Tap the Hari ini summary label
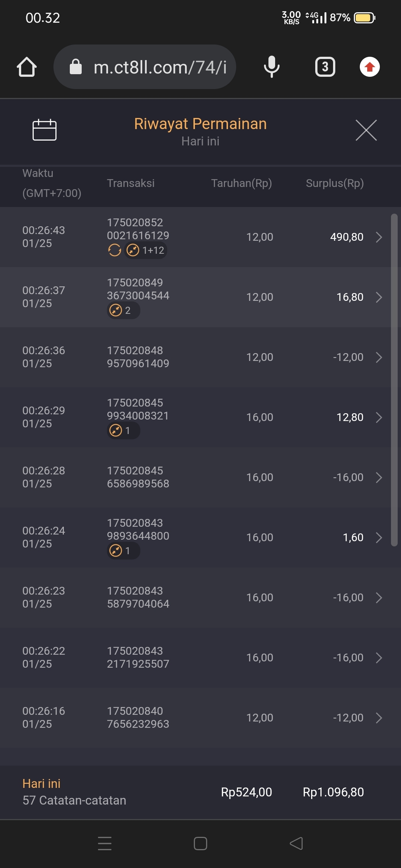 tap(41, 784)
